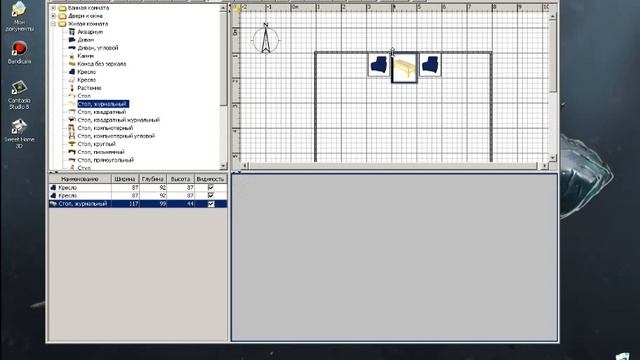Click plan horizontal scrollbar right arrow
This screenshot has width=640, height=360.
point(544,166)
